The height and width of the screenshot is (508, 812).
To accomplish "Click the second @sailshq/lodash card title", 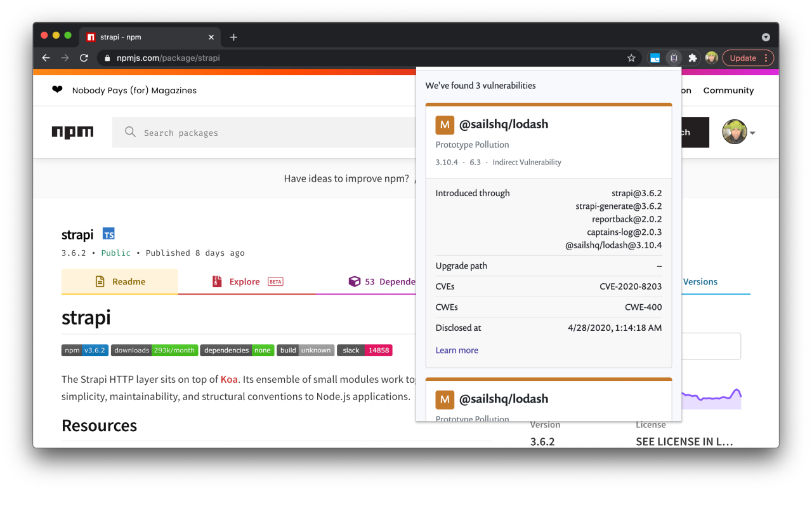I will pos(504,399).
